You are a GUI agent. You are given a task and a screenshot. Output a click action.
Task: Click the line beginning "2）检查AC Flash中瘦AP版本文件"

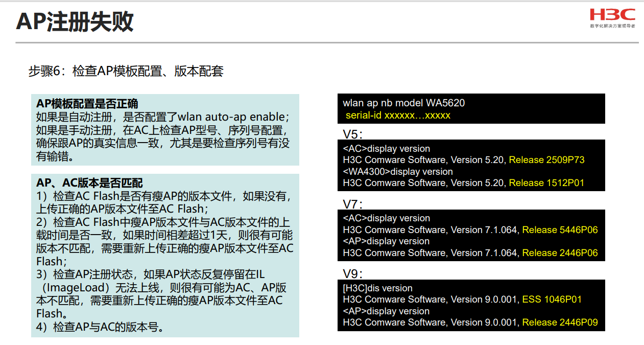coord(163,222)
